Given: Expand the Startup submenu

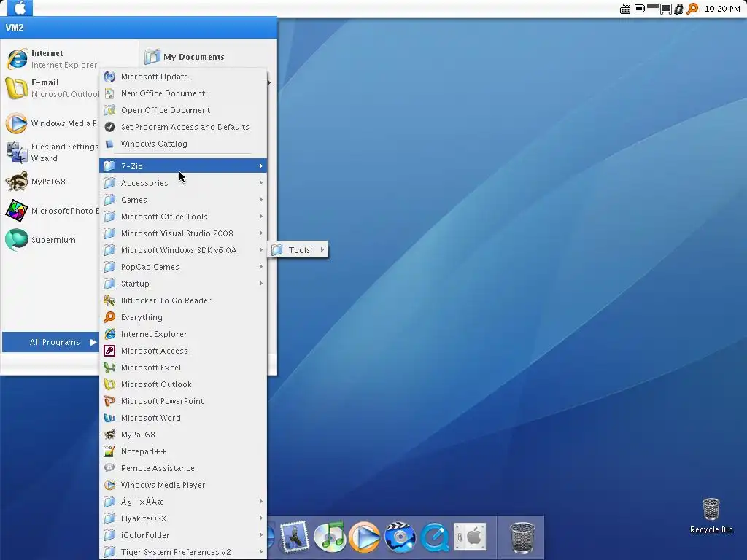Looking at the screenshot, I should [x=183, y=284].
